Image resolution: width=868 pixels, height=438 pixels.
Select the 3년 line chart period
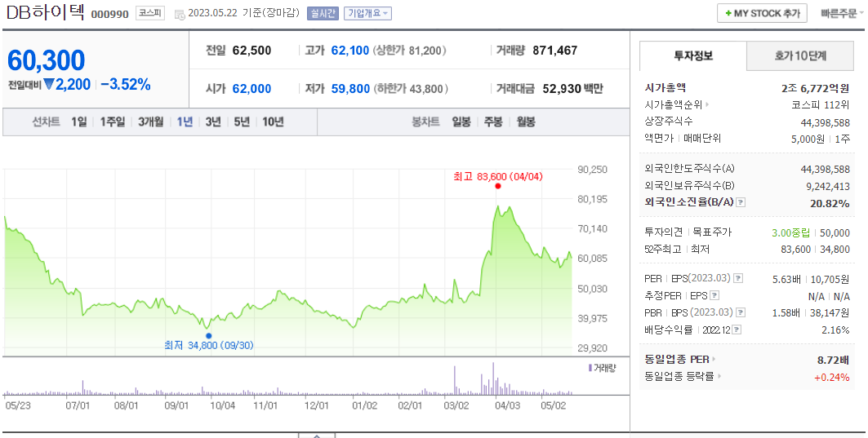point(213,122)
